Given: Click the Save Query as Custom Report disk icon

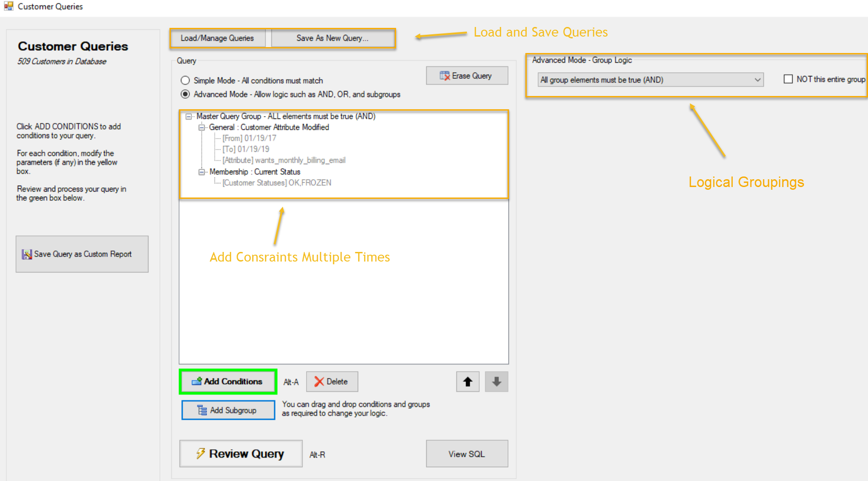Looking at the screenshot, I should click(27, 254).
